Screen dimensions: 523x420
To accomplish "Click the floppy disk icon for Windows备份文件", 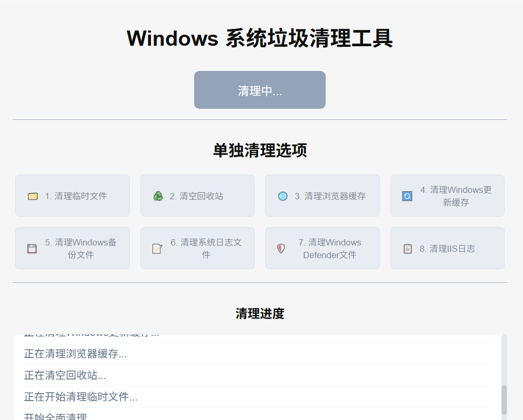I will [x=32, y=249].
